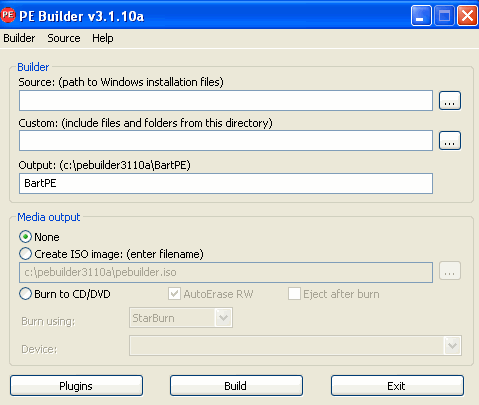479x405 pixels.
Task: Select Create ISO image radio button
Action: pyautogui.click(x=25, y=254)
